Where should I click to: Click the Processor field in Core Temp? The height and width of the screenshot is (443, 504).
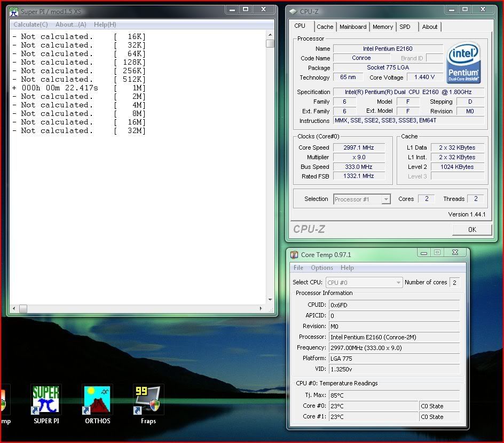[394, 337]
